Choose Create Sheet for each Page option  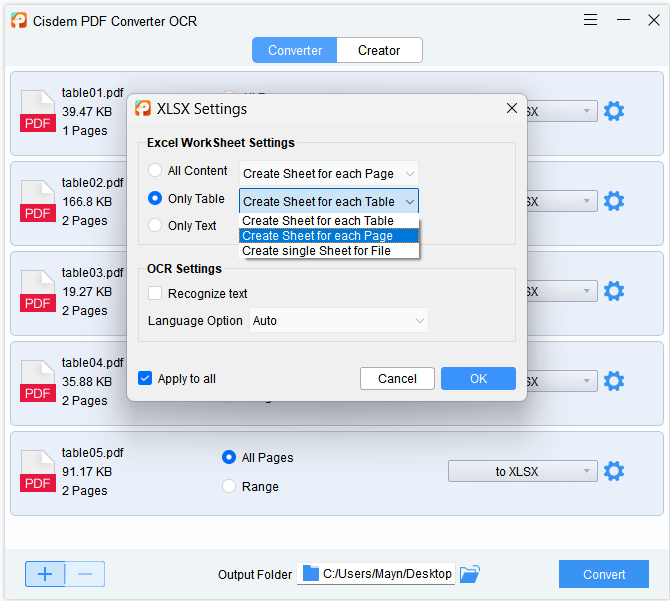click(329, 236)
